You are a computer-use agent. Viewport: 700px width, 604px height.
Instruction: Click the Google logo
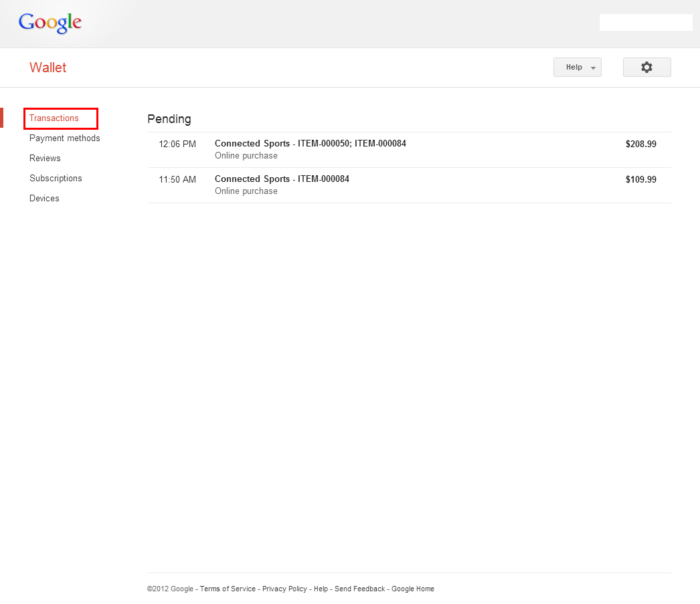point(50,23)
